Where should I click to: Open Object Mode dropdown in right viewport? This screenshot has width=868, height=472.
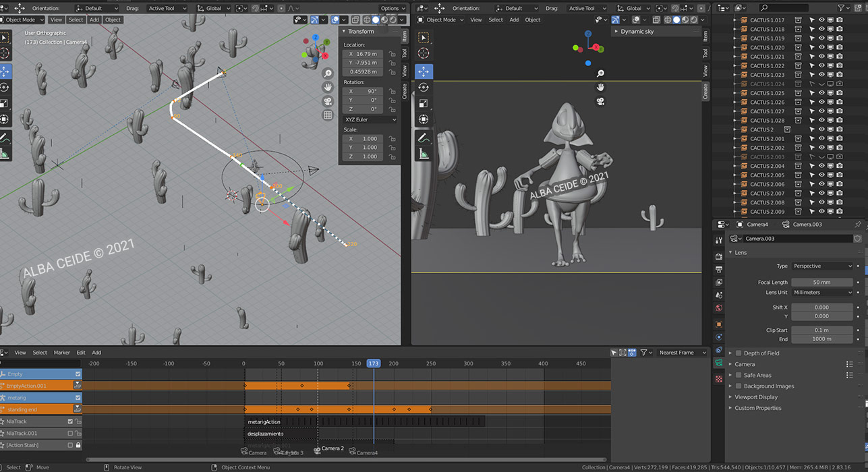click(440, 20)
